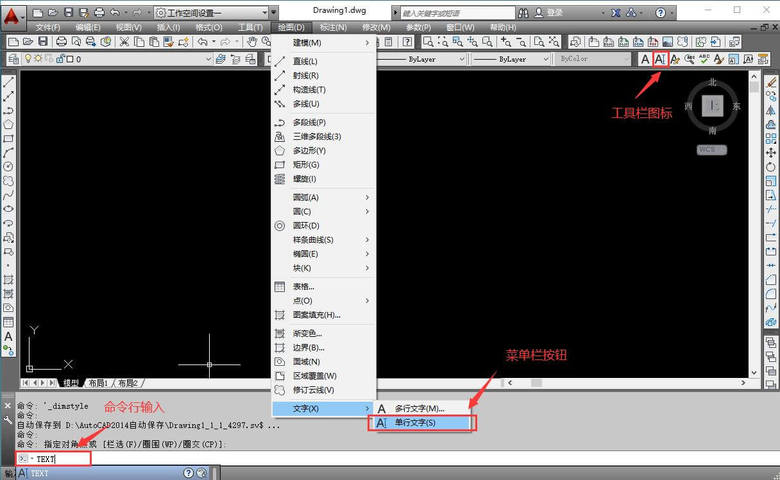Open the ByColor dropdown
Image resolution: width=780 pixels, height=480 pixels.
tap(594, 59)
